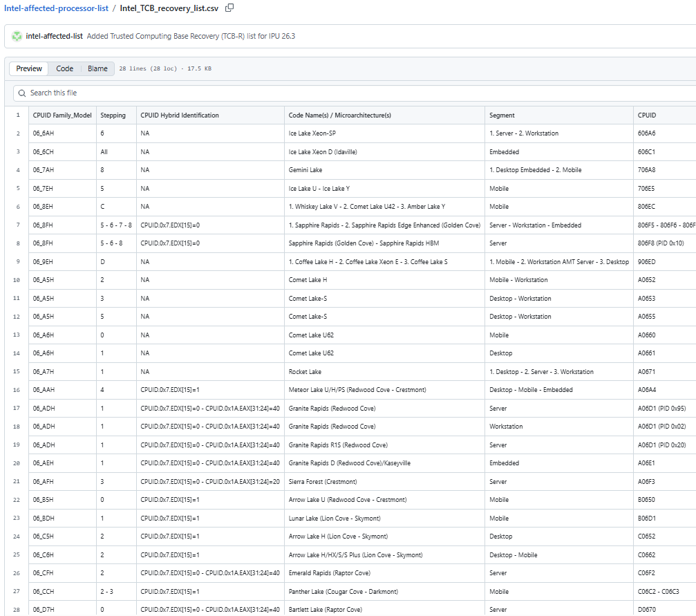This screenshot has width=696, height=616.
Task: Click line number 21 in the gutter
Action: coord(17,482)
